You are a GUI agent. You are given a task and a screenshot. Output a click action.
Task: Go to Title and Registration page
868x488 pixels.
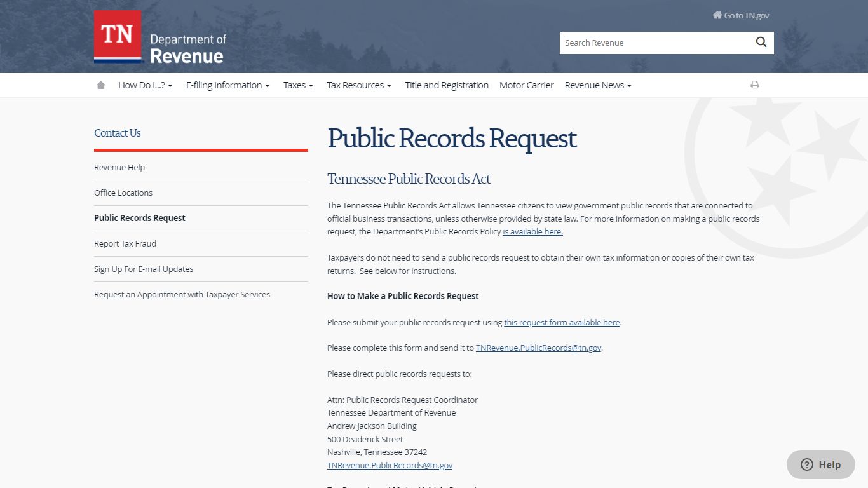447,85
